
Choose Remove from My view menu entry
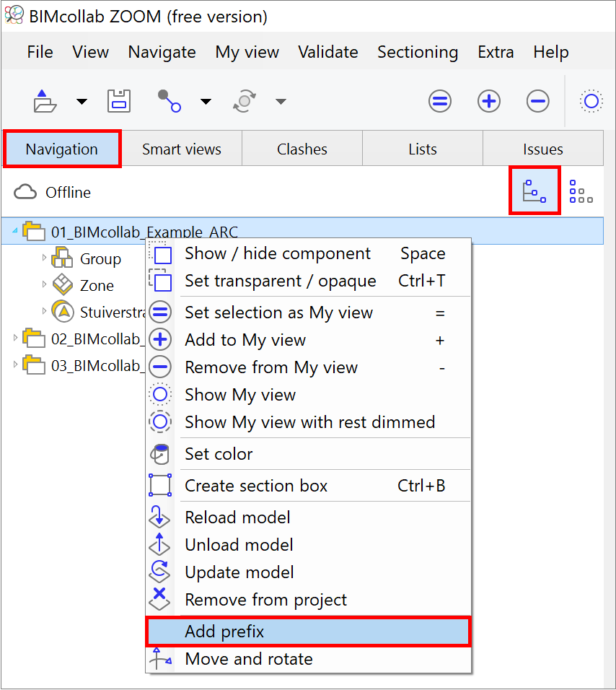coord(308,367)
